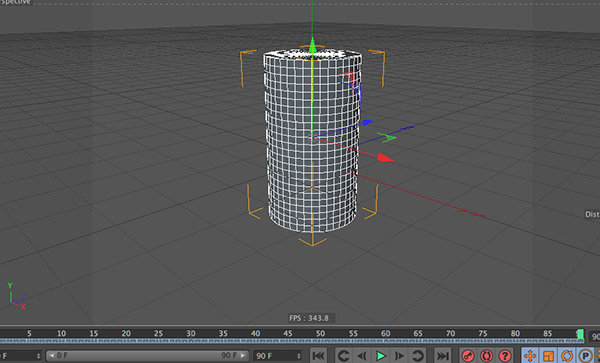Viewport: 600px width, 363px height.
Task: Toggle parameter keyframe recording P icon
Action: tap(585, 356)
